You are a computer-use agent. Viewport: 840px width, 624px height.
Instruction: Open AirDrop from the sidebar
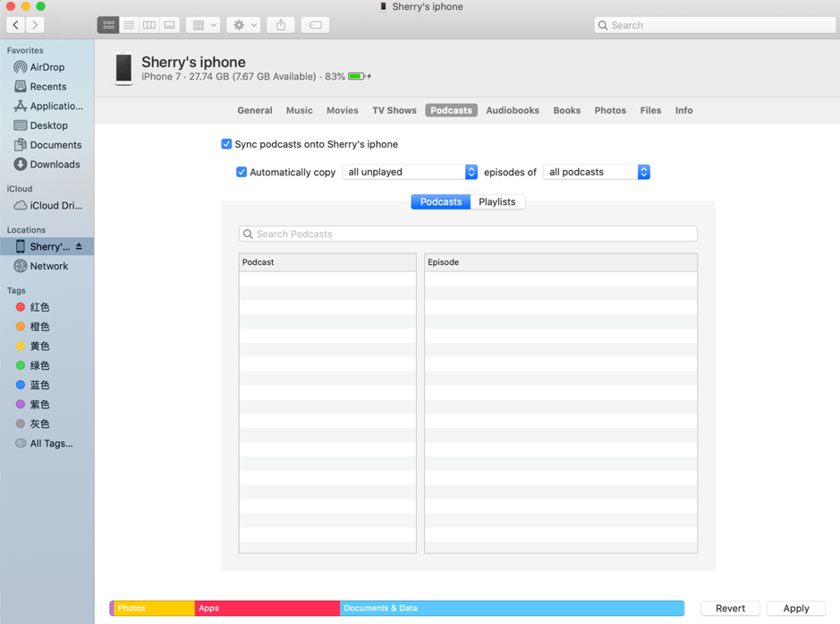click(47, 67)
